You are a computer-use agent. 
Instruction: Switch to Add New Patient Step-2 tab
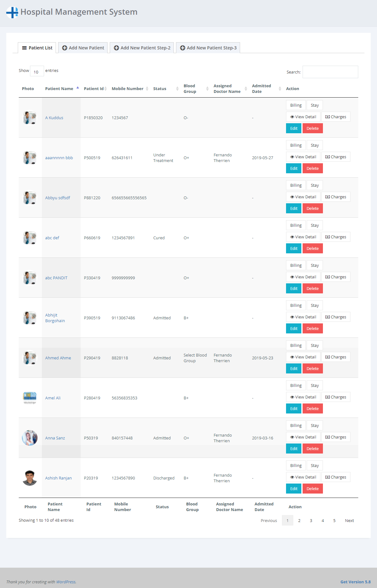[142, 48]
